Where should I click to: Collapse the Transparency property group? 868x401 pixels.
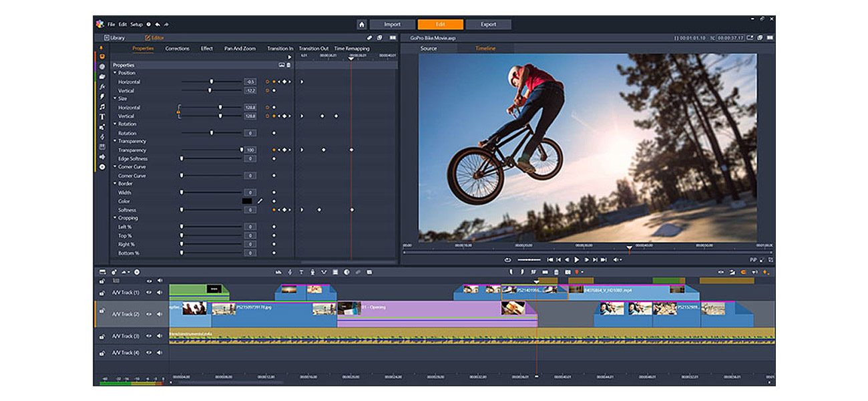[x=115, y=141]
